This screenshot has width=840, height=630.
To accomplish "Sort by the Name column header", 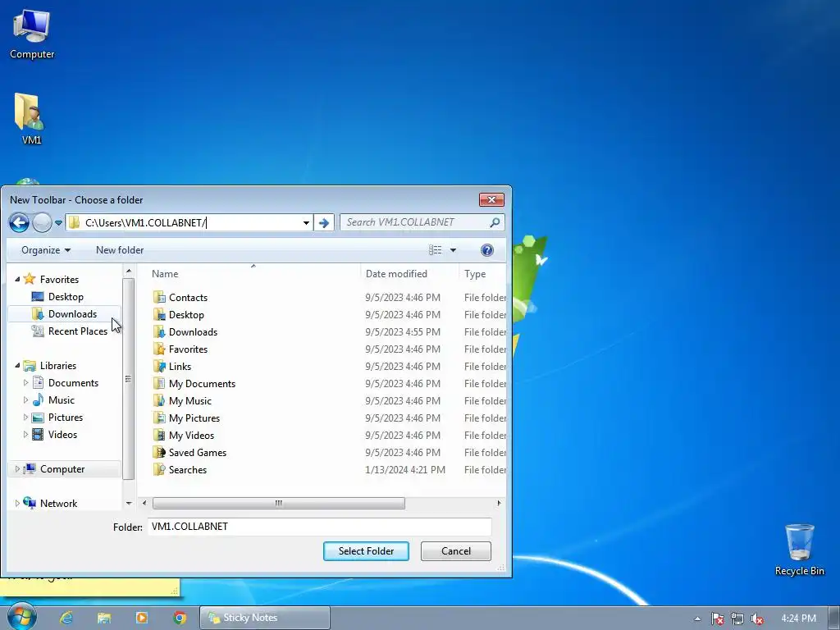I will 164,274.
